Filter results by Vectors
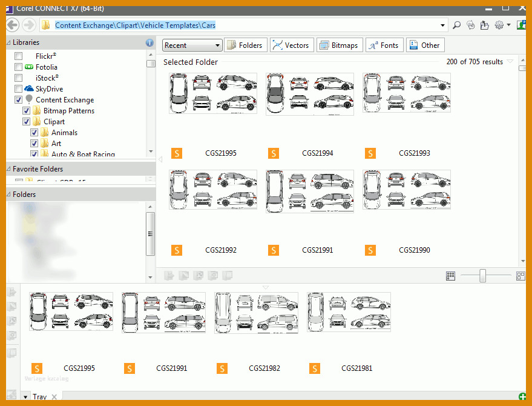The height and width of the screenshot is (406, 532). [x=292, y=45]
